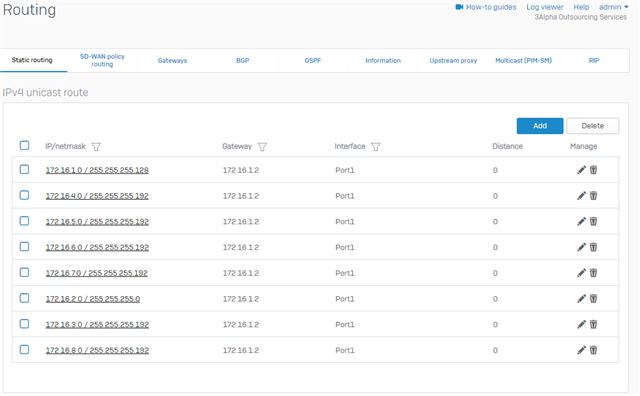This screenshot has width=640, height=396.
Task: Check the box for route 172.16.5.0
Action: tap(24, 220)
